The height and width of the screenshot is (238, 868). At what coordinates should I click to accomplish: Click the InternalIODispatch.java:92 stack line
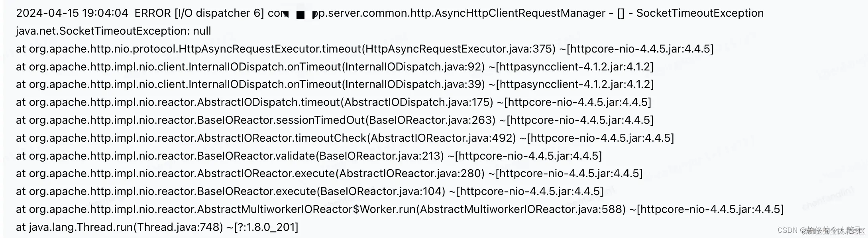tap(335, 67)
